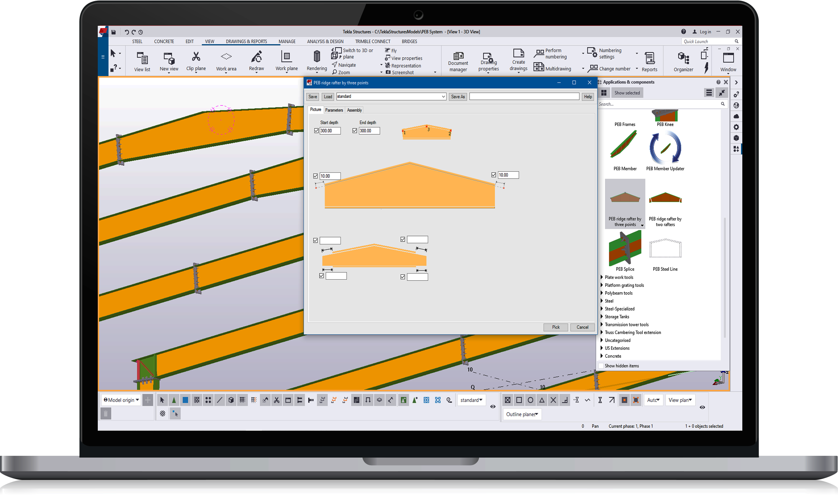Image resolution: width=838 pixels, height=504 pixels.
Task: Click the Redo arrow in title bar
Action: 134,32
